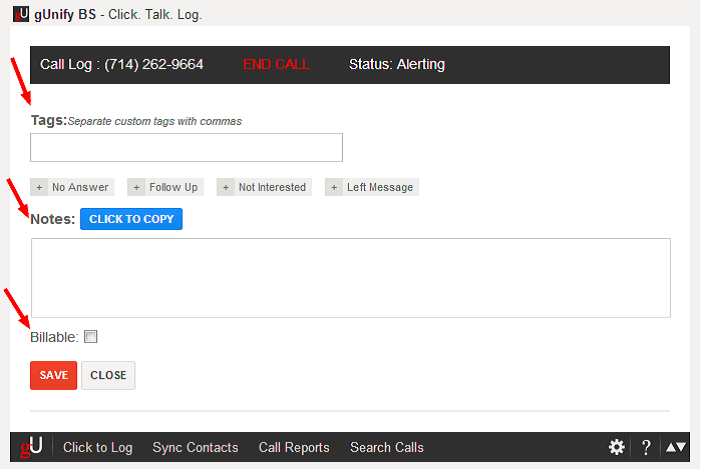Open Call Reports from bottom bar

[294, 447]
